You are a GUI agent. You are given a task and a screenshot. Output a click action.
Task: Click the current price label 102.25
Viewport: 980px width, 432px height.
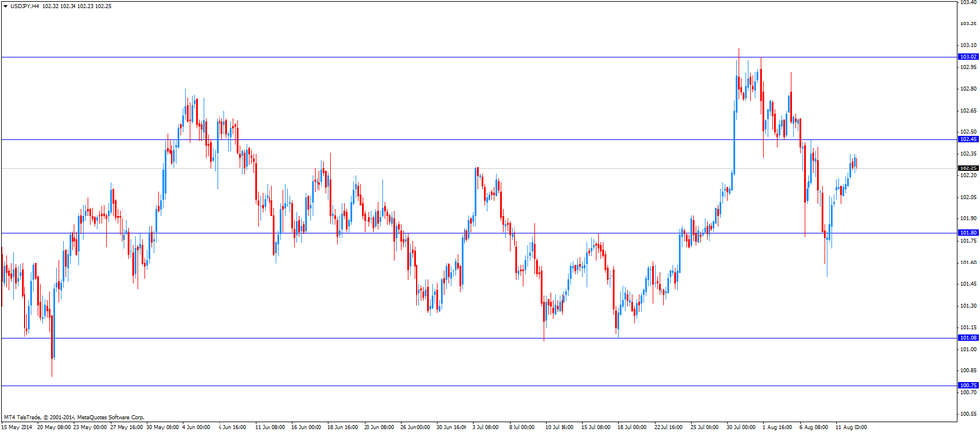point(967,168)
